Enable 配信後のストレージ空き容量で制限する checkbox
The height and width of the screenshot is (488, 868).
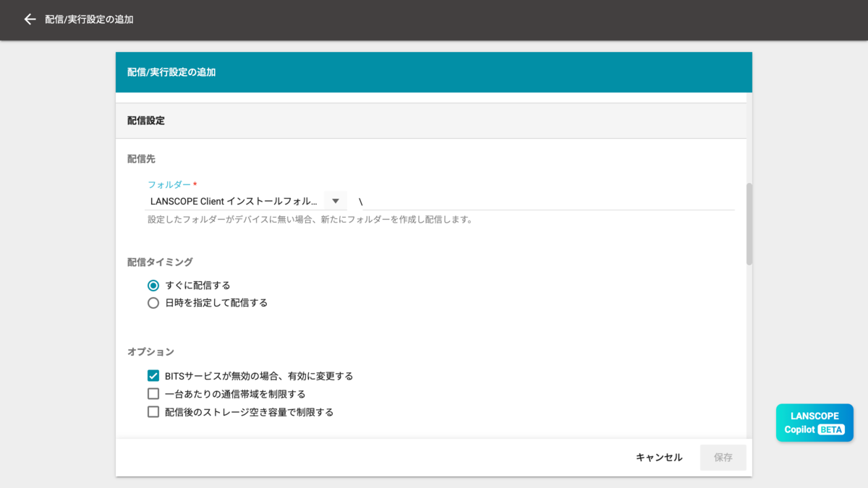click(153, 412)
